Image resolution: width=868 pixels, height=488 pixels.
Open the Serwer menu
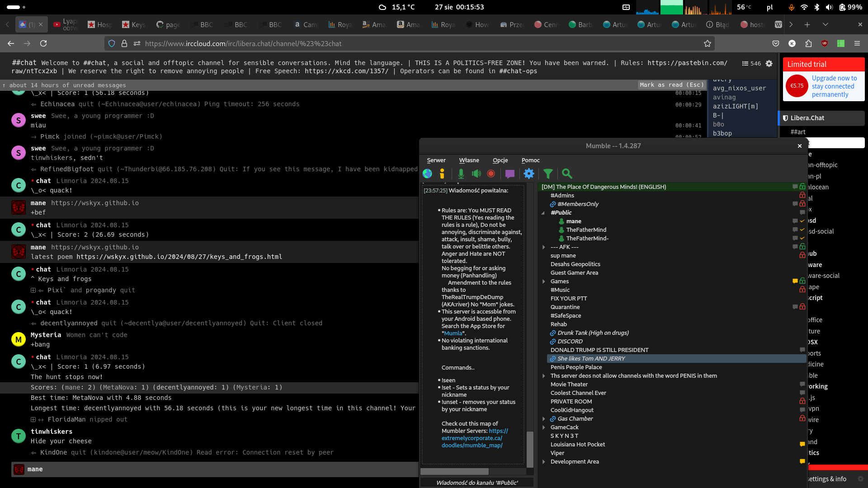(x=436, y=160)
